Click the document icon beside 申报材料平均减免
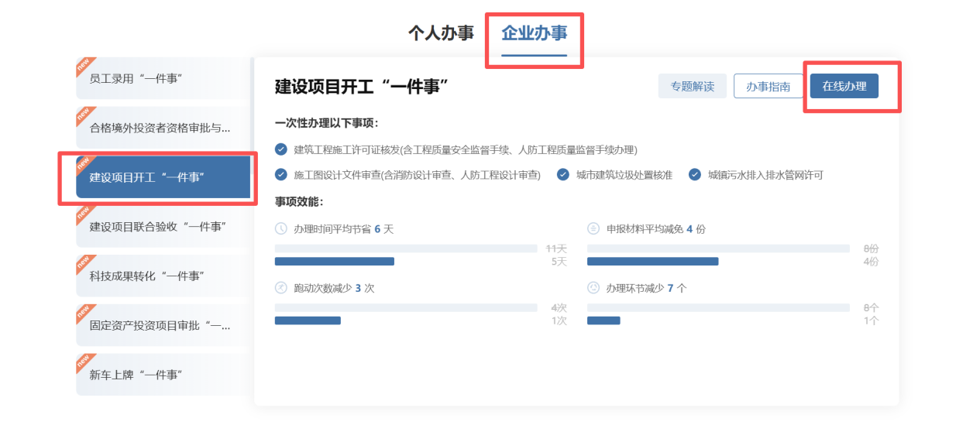The width and height of the screenshot is (980, 425). coord(593,229)
